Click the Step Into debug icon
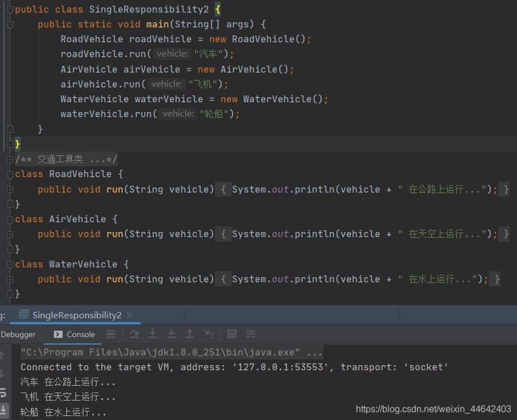 click(153, 334)
